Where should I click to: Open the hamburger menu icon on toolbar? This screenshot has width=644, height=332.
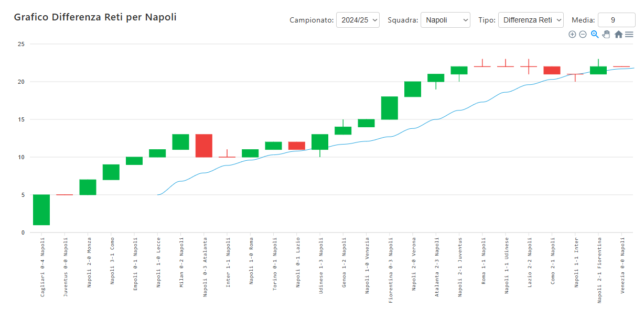629,34
